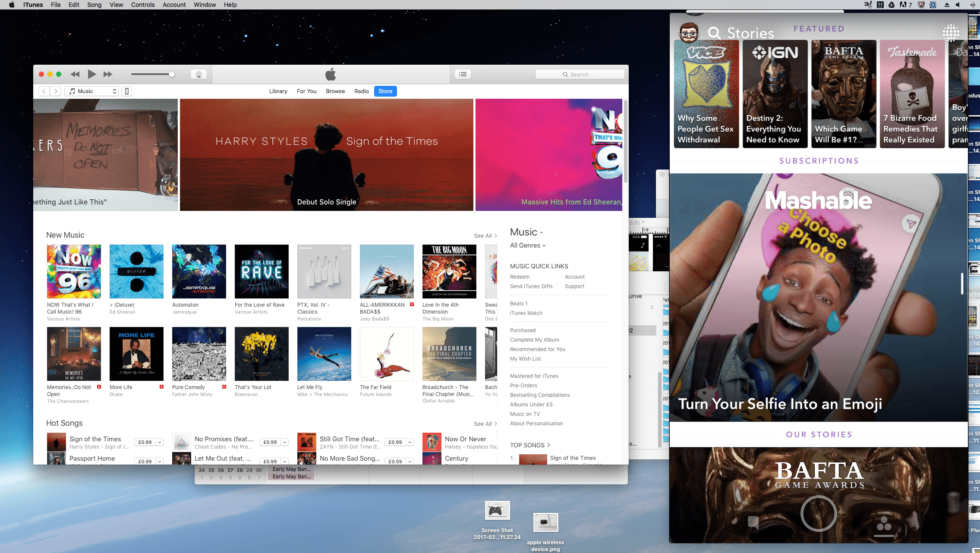Click the eject icon in the menu bar
Screen dimensions: 980x553
(947, 5)
